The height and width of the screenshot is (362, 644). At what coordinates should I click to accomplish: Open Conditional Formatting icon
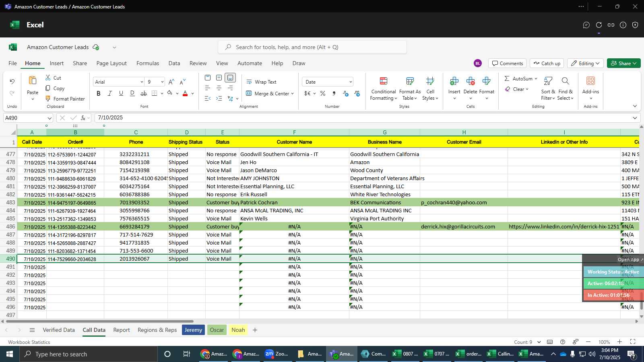pyautogui.click(x=384, y=81)
